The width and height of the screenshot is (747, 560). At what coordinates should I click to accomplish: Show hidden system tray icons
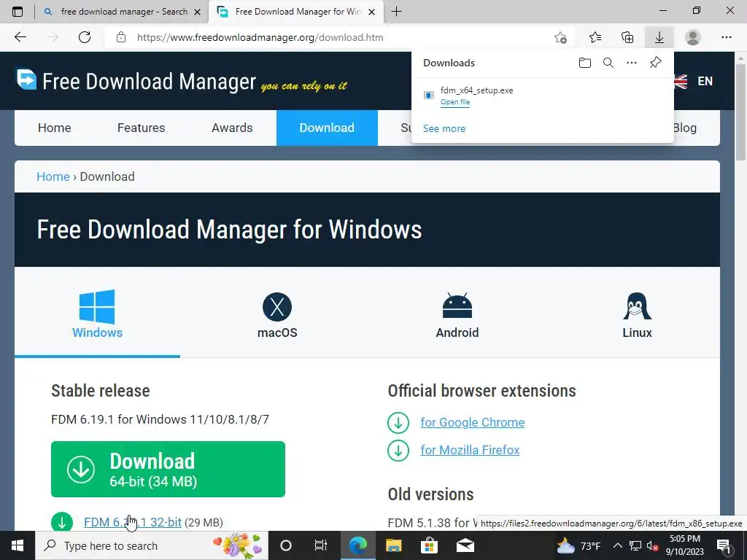[x=617, y=545]
